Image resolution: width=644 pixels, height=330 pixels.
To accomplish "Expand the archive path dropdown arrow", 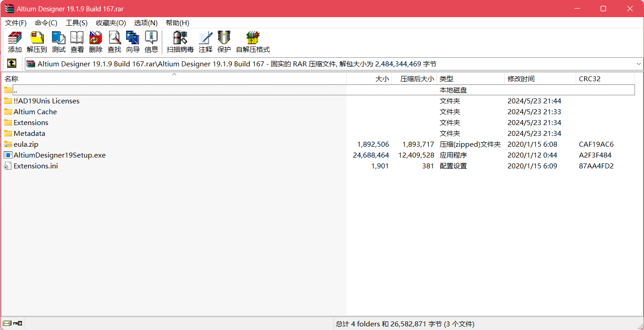I will [639, 64].
